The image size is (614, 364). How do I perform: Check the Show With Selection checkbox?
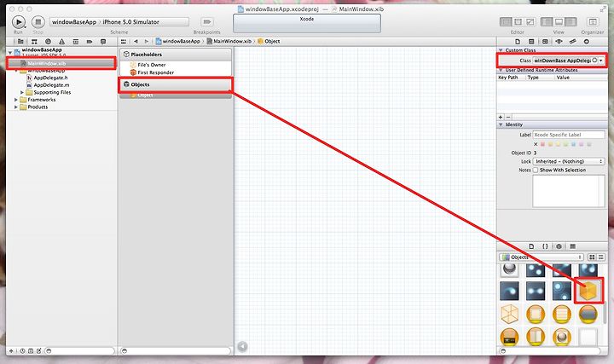coord(536,170)
